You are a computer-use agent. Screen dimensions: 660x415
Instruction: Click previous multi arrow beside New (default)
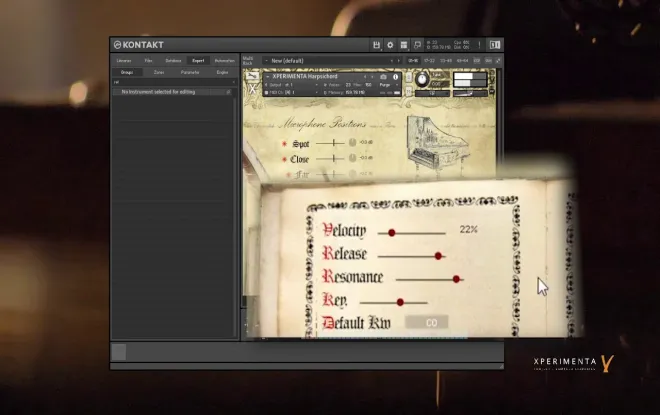tap(392, 61)
